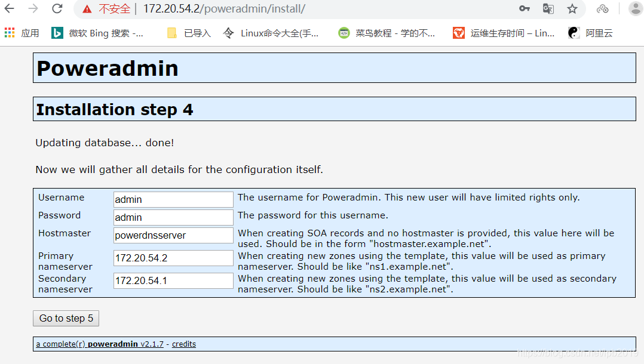Select the Poweradmin page title

[108, 68]
